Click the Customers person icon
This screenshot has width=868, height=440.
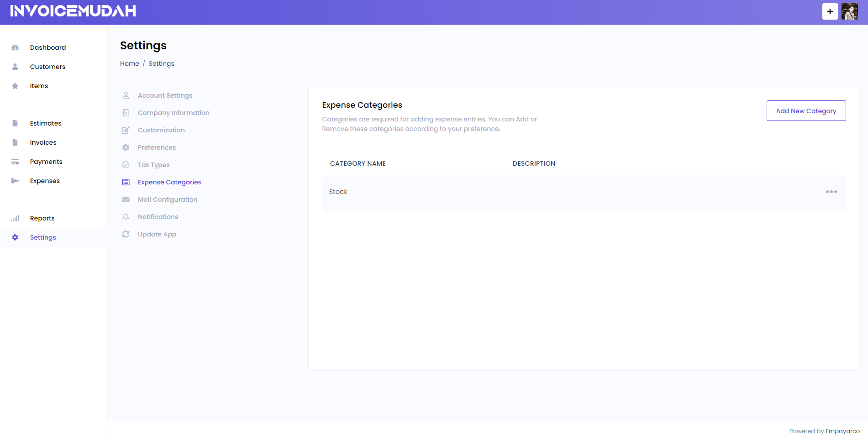point(15,66)
